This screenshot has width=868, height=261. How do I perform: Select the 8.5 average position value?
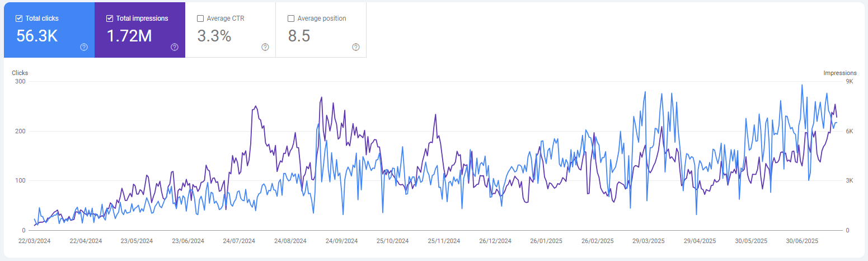(299, 36)
